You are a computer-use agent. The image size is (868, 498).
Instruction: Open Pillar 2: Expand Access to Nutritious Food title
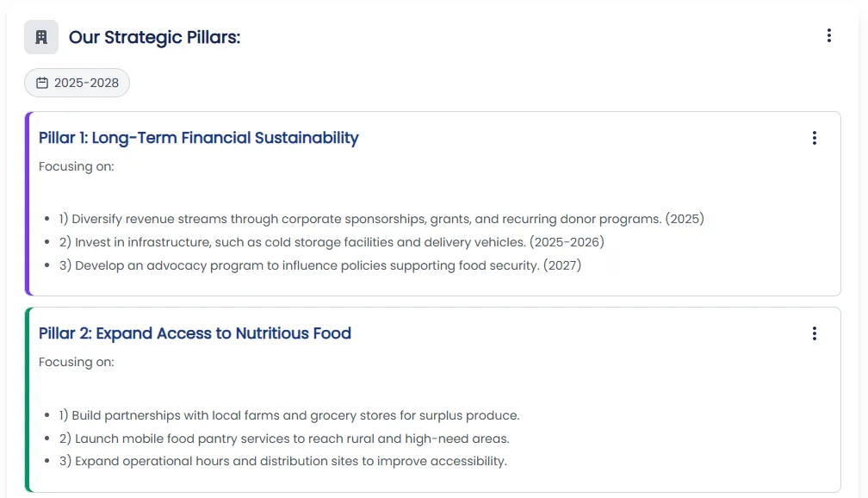(195, 333)
